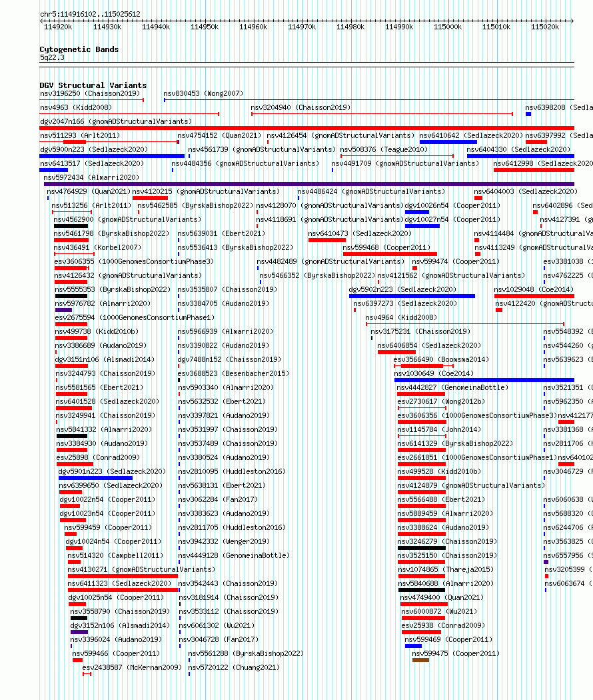This screenshot has width=593, height=700.
Task: Open nsv3204940 (Chaisson2019) variant label
Action: click(300, 107)
